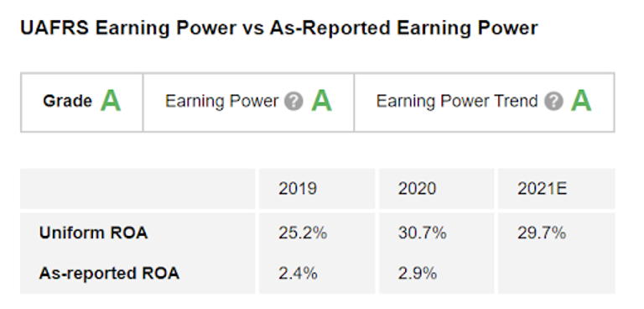Screen dimensions: 644x309
Task: Select the 2021E column header
Action: point(543,188)
